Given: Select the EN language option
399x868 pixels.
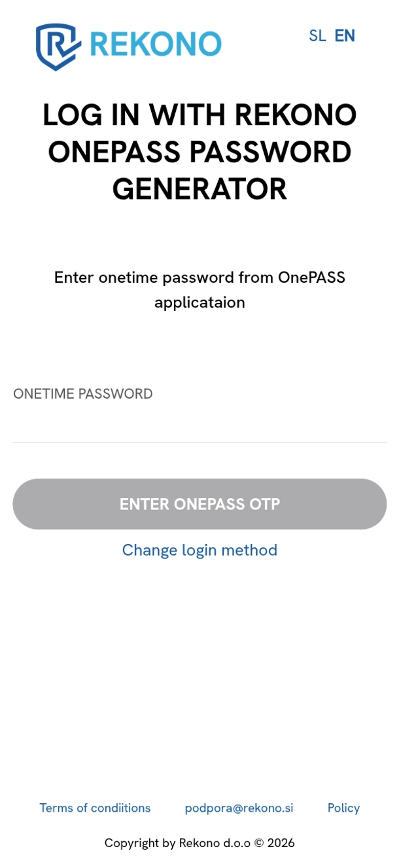Looking at the screenshot, I should (345, 36).
